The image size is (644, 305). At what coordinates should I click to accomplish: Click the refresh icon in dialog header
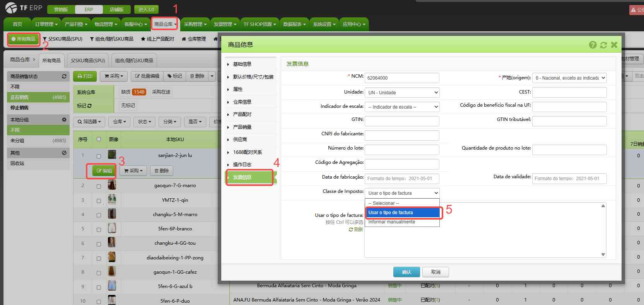[603, 45]
